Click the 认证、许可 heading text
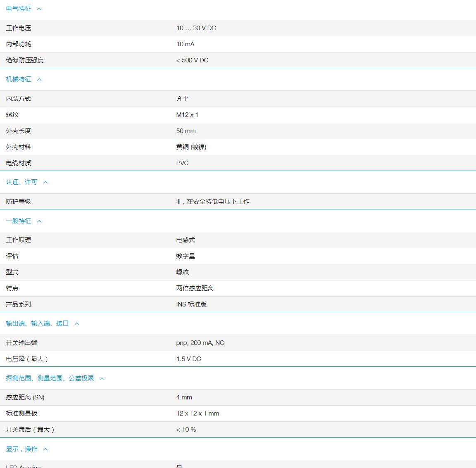This screenshot has width=476, height=468. pyautogui.click(x=21, y=182)
